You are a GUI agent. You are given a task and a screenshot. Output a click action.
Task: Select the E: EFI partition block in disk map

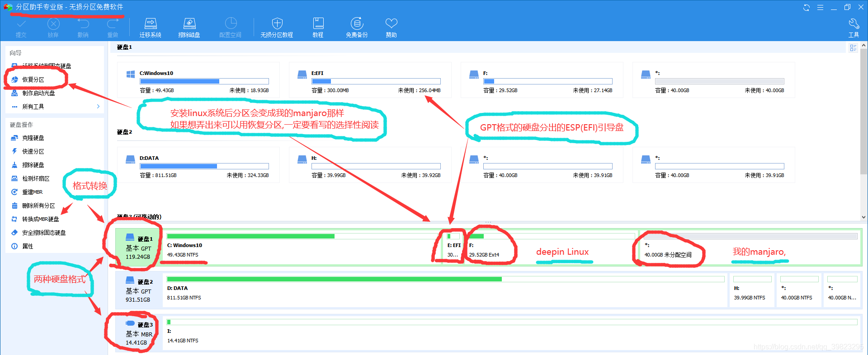click(x=453, y=247)
